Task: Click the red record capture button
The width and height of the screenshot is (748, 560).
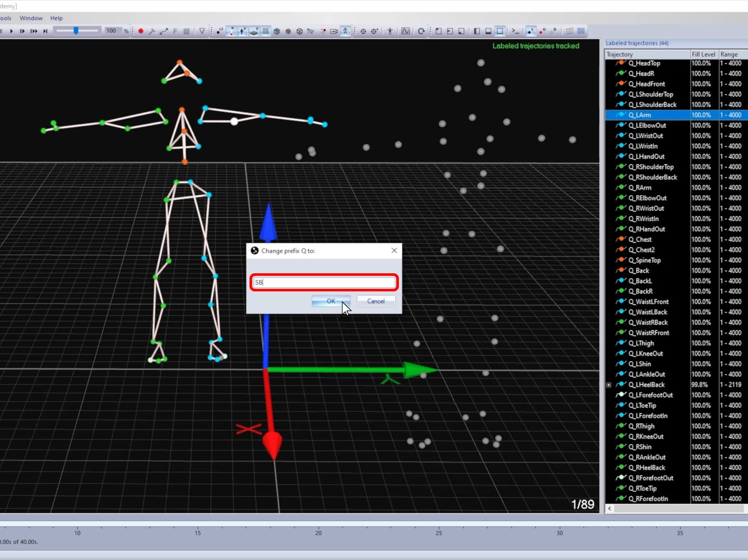Action: [x=141, y=31]
